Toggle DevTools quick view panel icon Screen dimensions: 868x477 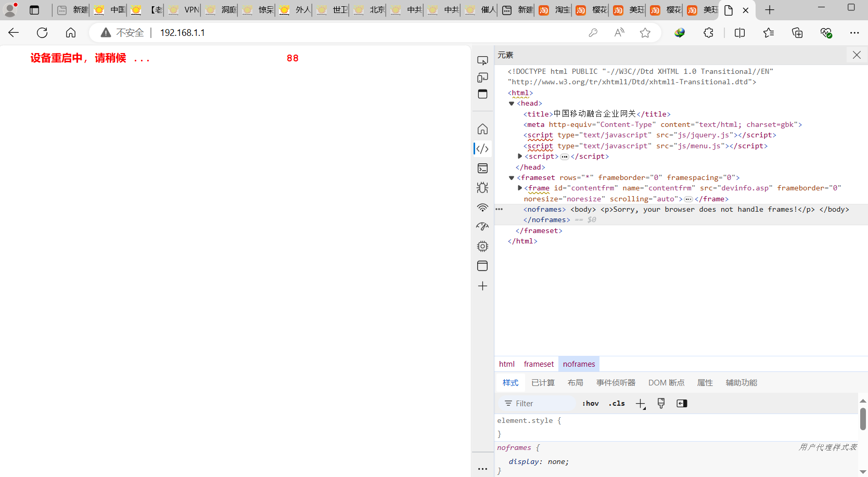[x=482, y=94]
